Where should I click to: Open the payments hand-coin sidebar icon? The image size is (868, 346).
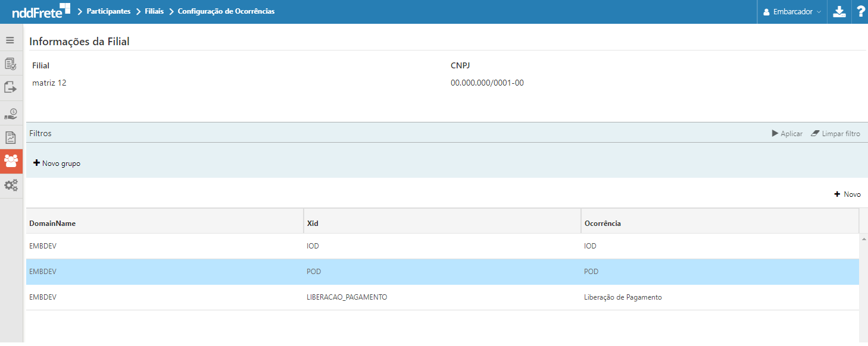pyautogui.click(x=10, y=113)
